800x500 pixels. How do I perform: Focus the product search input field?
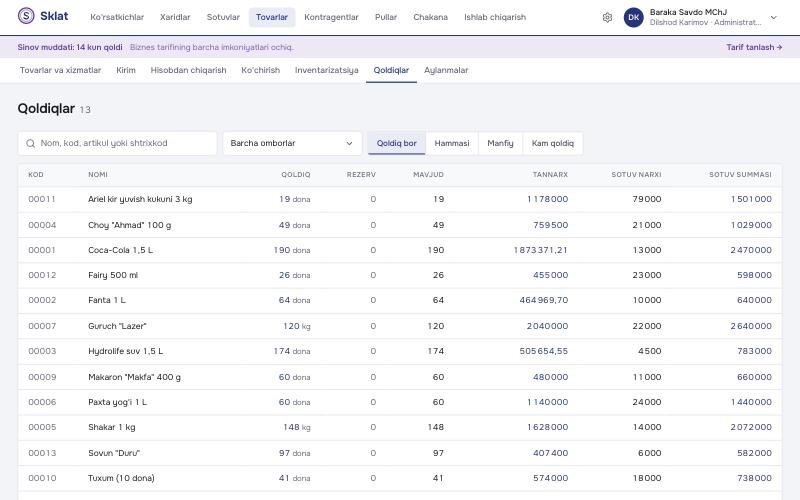coord(117,143)
